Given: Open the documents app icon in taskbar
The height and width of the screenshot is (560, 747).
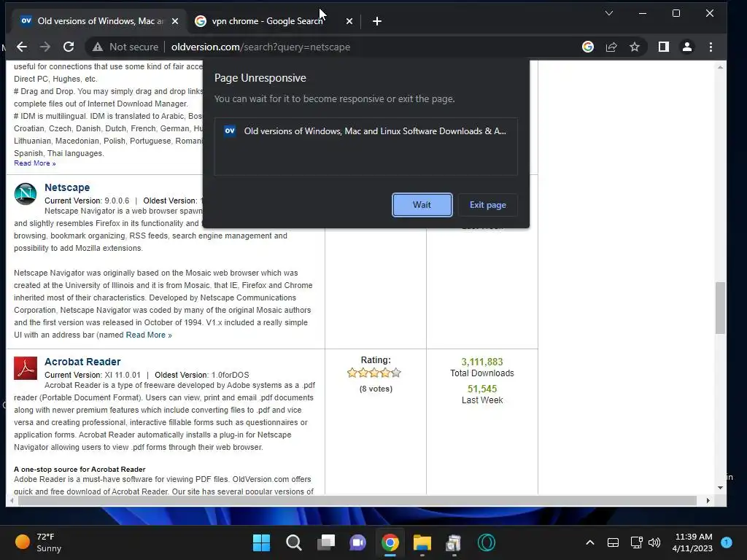Looking at the screenshot, I should [x=454, y=542].
